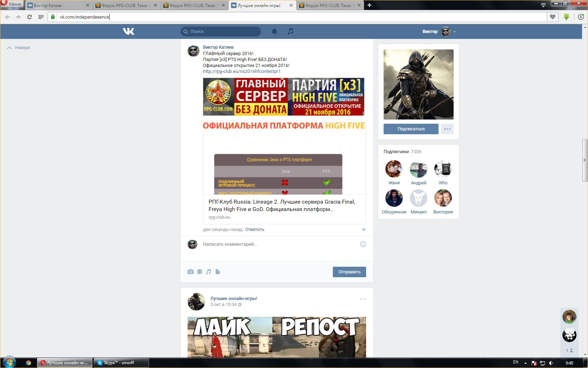Open the friends online counter icon
This screenshot has height=368, width=588.
(x=569, y=350)
